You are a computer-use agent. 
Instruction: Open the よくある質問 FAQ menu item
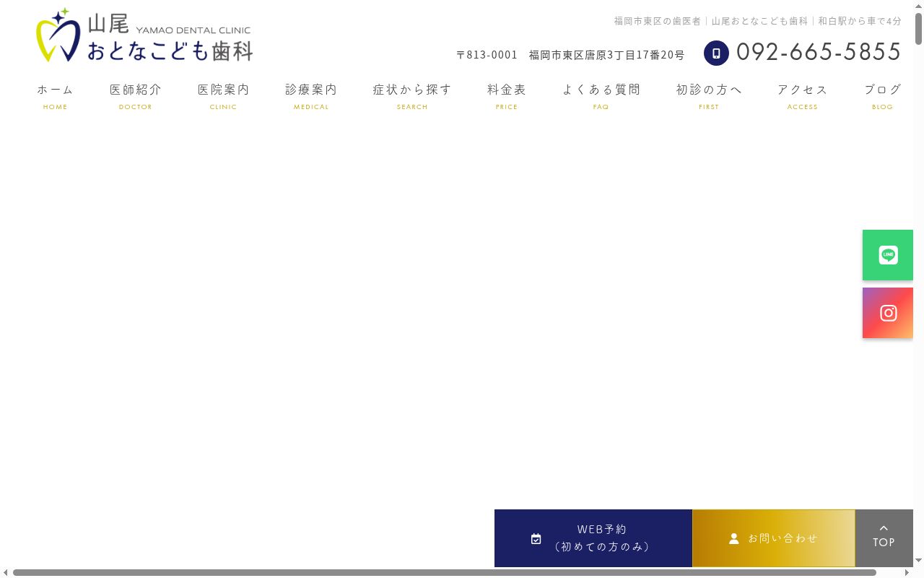[601, 96]
